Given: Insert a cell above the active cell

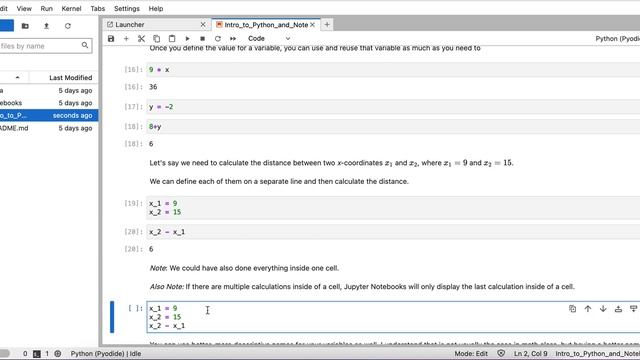Looking at the screenshot, I should (618, 309).
